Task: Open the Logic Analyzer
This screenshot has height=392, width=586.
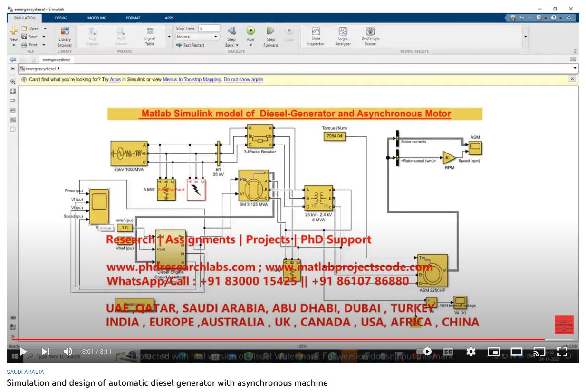Action: click(343, 36)
